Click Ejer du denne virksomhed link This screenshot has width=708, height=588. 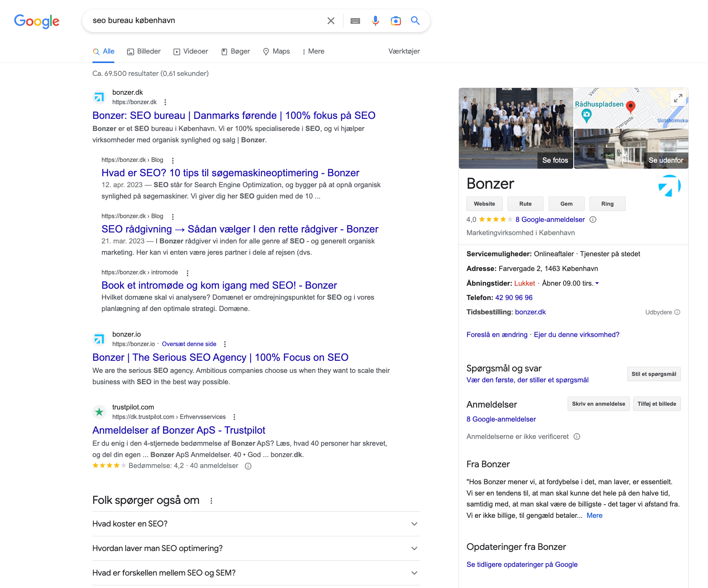577,335
